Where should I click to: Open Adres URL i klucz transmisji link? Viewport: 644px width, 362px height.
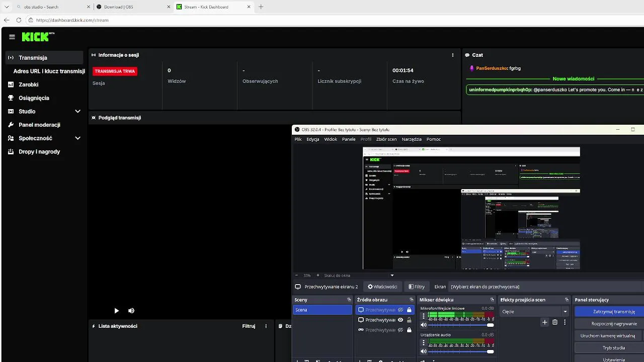pos(49,71)
